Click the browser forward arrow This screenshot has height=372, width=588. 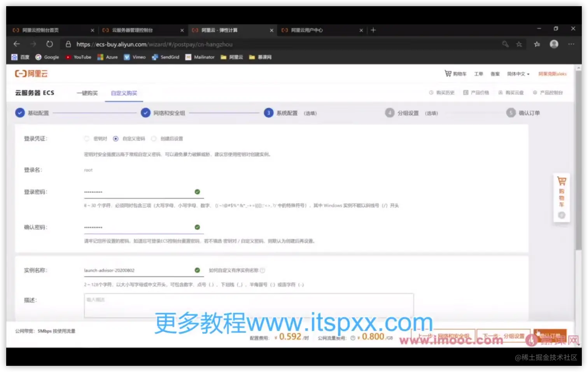(x=33, y=44)
